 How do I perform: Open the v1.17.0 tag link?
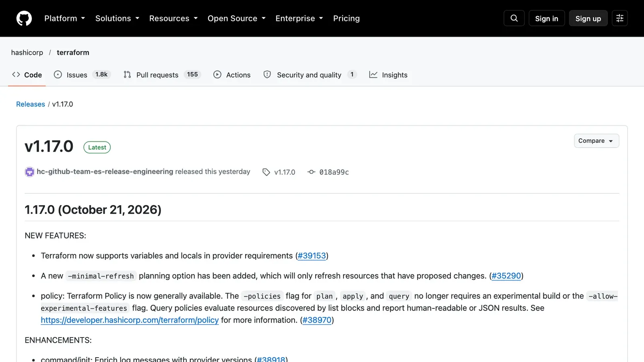point(285,172)
